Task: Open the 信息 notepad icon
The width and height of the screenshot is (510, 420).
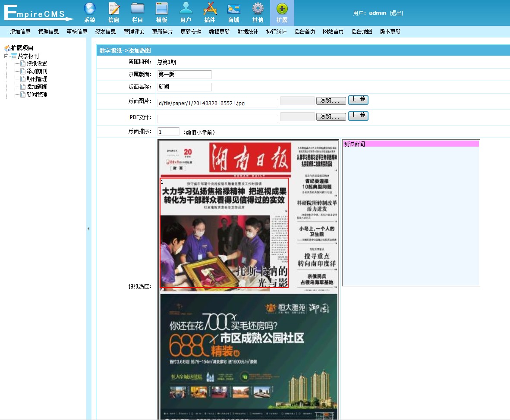Action: click(113, 9)
